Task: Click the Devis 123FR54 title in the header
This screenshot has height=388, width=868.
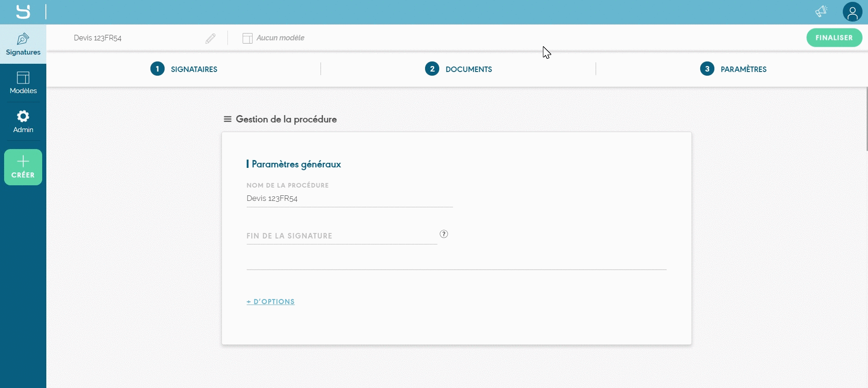Action: pyautogui.click(x=98, y=38)
